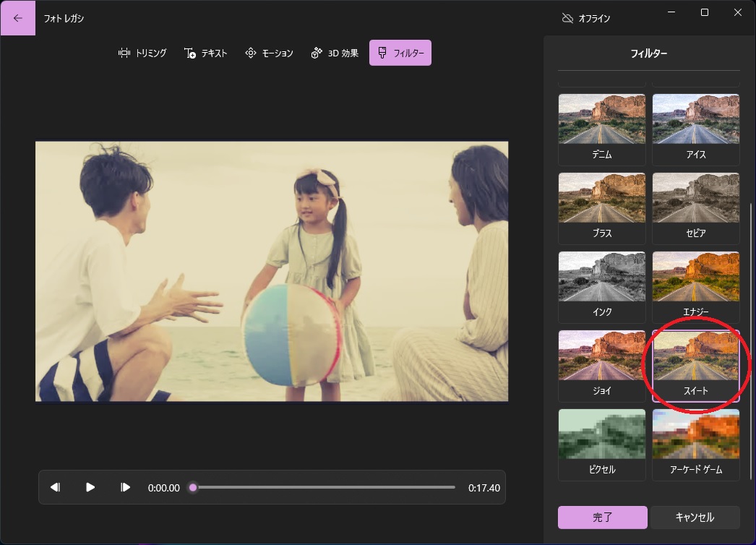This screenshot has height=545, width=756.
Task: Click the Cancel (キャンセル) button
Action: [x=695, y=517]
